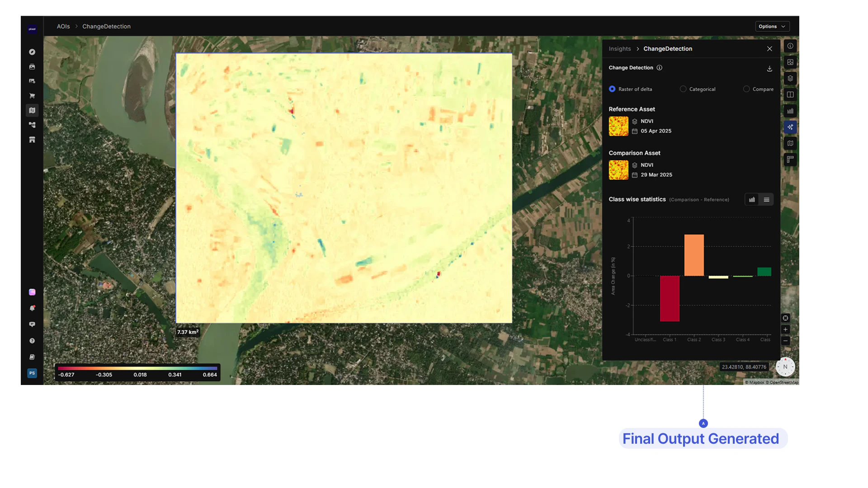868x488 pixels.
Task: Select the Categorical radio option
Action: pyautogui.click(x=698, y=89)
